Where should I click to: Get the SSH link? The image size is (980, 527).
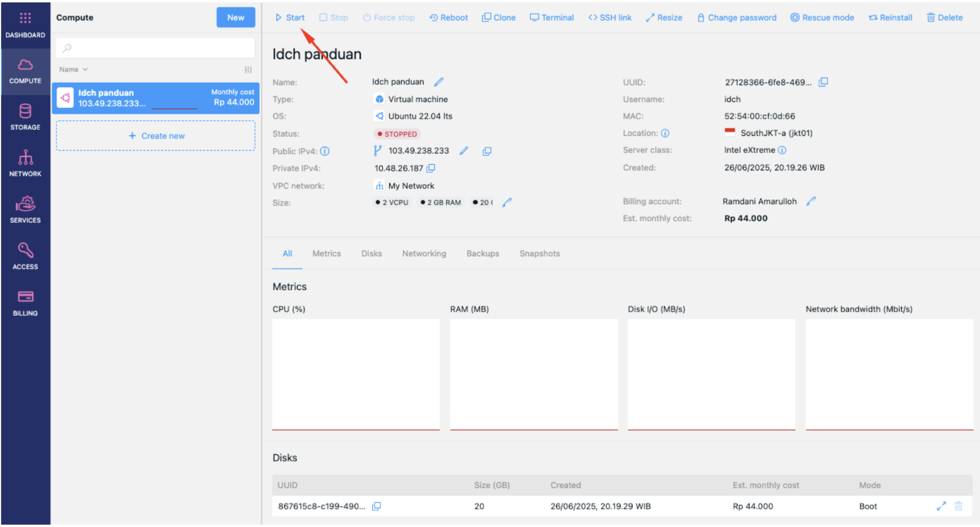click(x=610, y=17)
